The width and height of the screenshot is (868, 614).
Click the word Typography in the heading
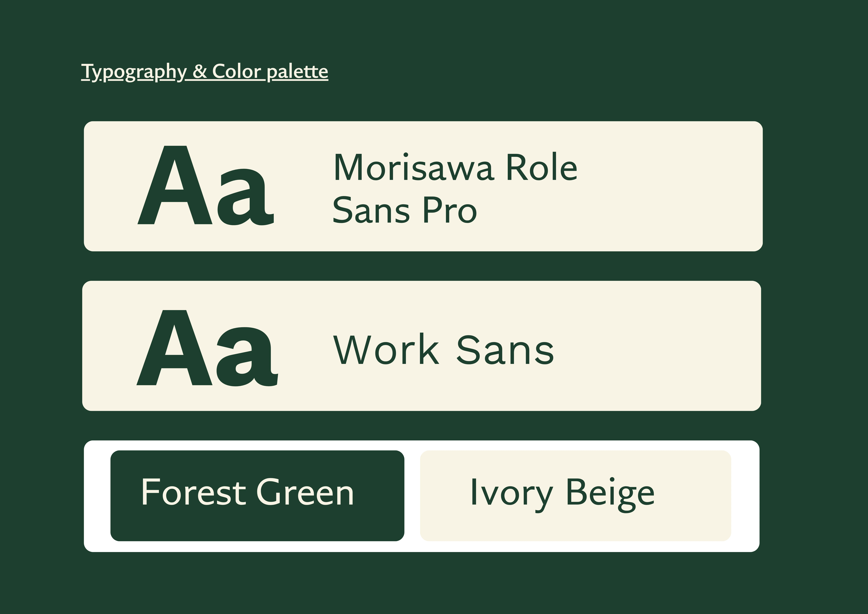coord(134,72)
